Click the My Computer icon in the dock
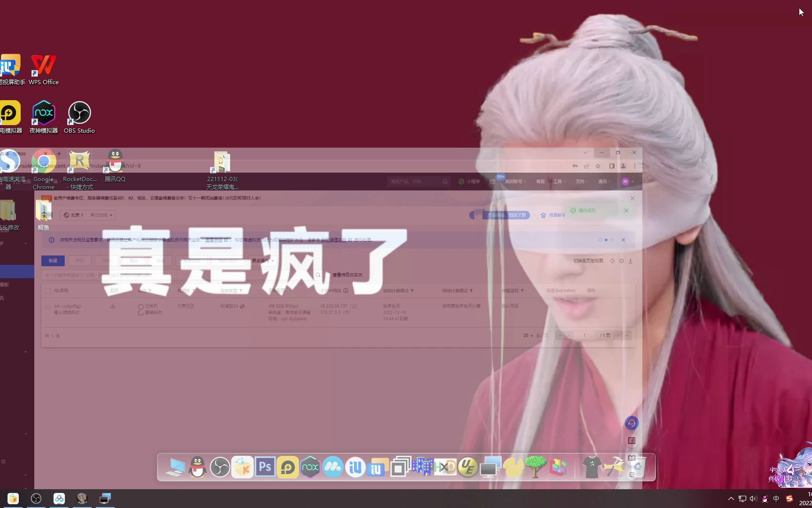Viewport: 812px width, 508px height. (x=175, y=468)
